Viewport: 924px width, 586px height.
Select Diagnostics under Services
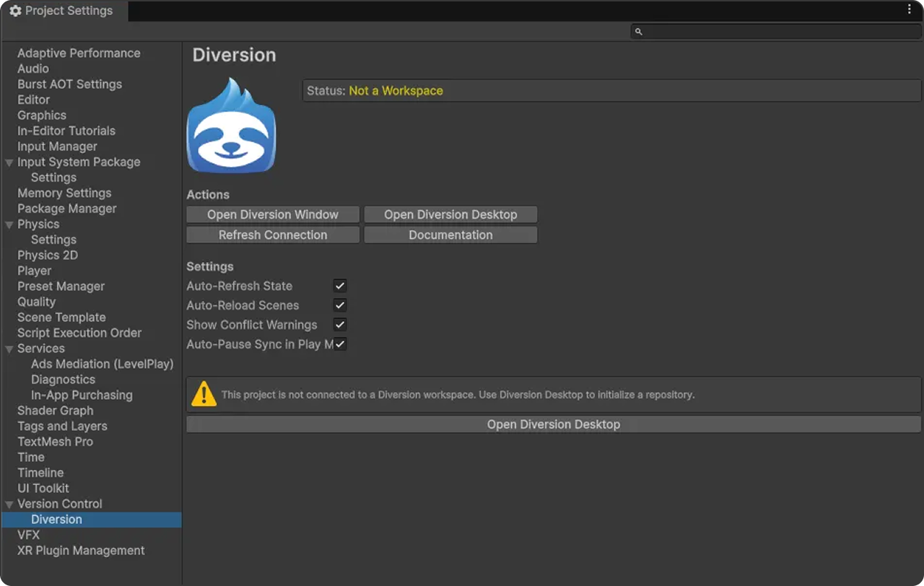(63, 380)
